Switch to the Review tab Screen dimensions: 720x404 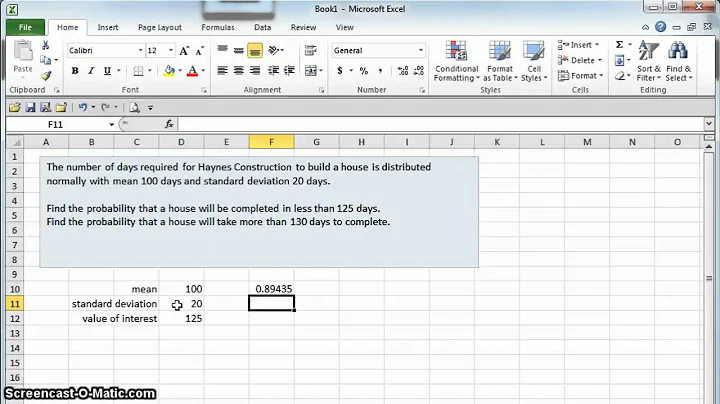pos(304,28)
